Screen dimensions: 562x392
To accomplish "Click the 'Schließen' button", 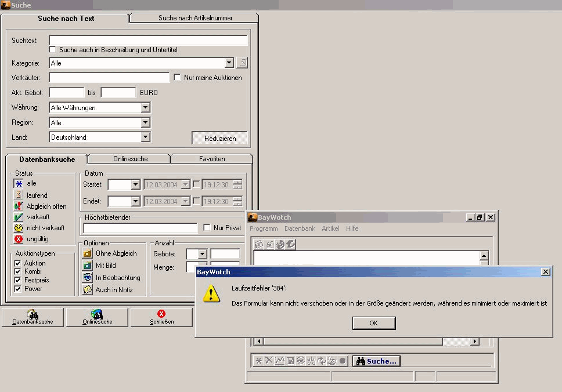I will (161, 317).
